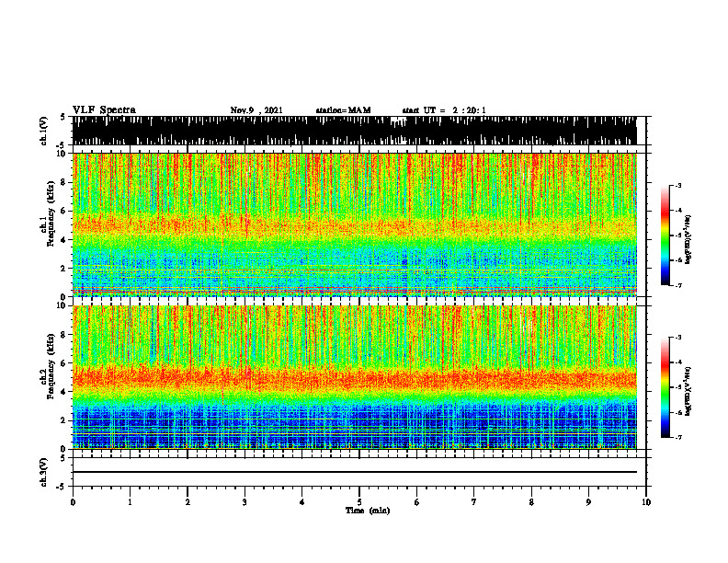The image size is (728, 563).
Task: Click the "10" time axis tick label
Action: [x=646, y=502]
